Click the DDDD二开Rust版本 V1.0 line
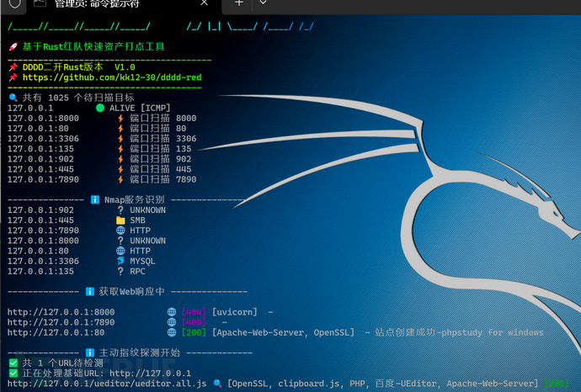This screenshot has width=581, height=392. click(79, 67)
